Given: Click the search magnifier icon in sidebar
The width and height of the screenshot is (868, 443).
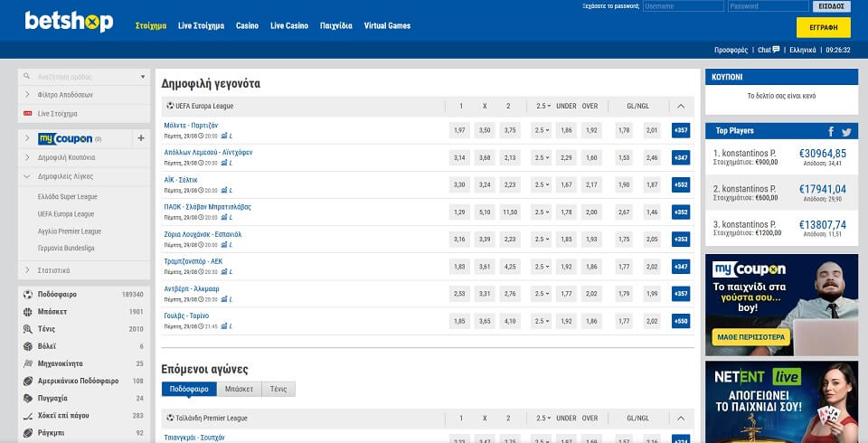Looking at the screenshot, I should click(x=26, y=77).
